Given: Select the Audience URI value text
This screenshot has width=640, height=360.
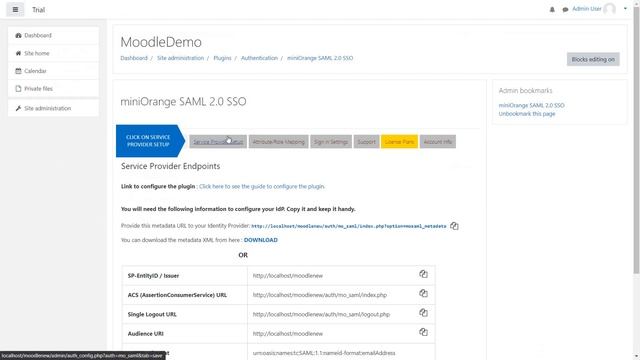Looking at the screenshot, I should 288,333.
